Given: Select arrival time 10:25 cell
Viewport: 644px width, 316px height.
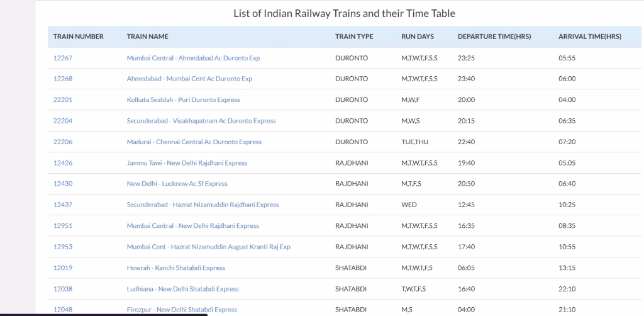Looking at the screenshot, I should (x=567, y=205).
